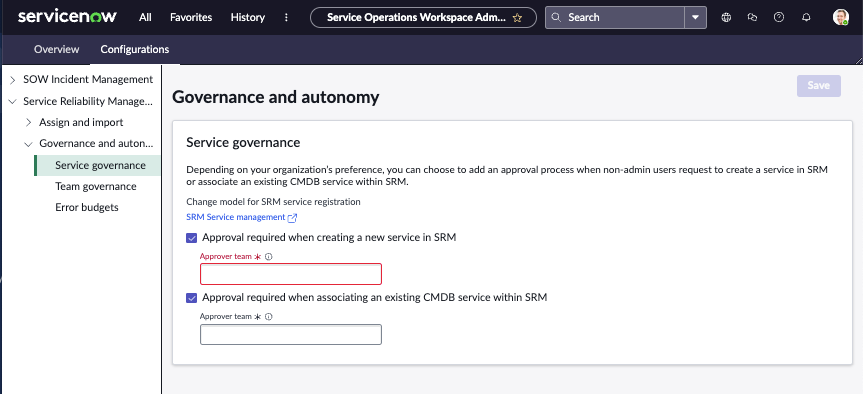Viewport: 863px width, 394px height.
Task: Open the Favorites menu
Action: point(191,18)
